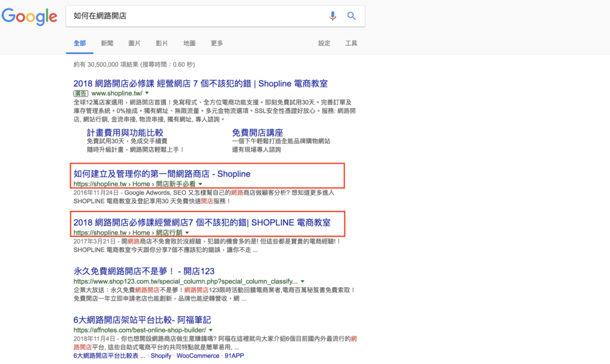This screenshot has width=610, height=364.
Task: Open 如何建立及管理你的第一間網路商店 - Shopline result
Action: (x=162, y=174)
